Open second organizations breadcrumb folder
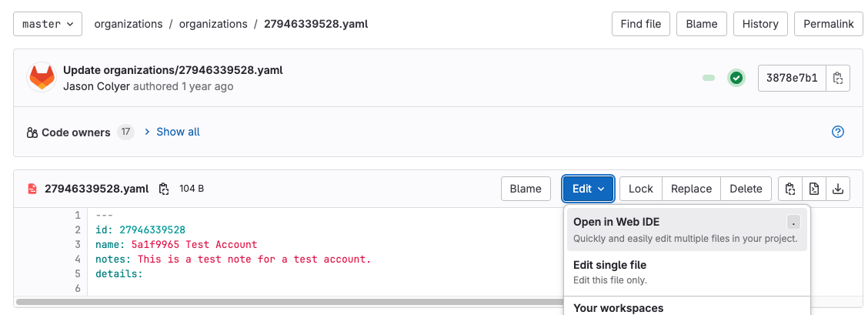 [213, 24]
